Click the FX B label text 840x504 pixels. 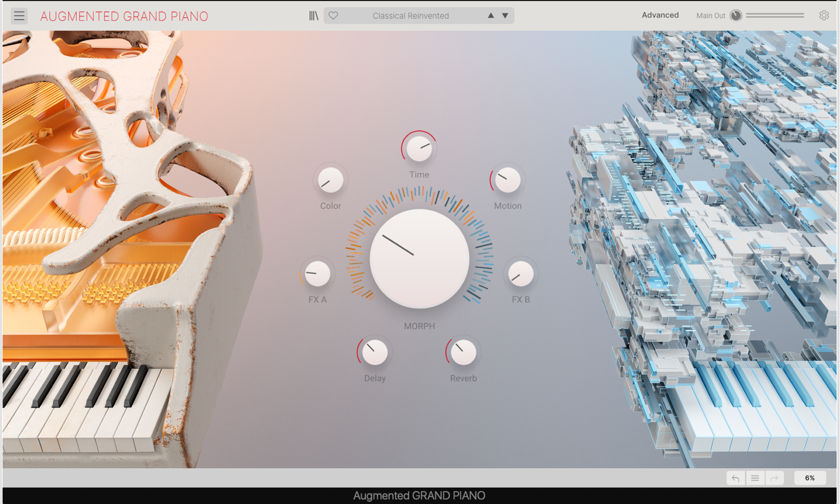(521, 299)
